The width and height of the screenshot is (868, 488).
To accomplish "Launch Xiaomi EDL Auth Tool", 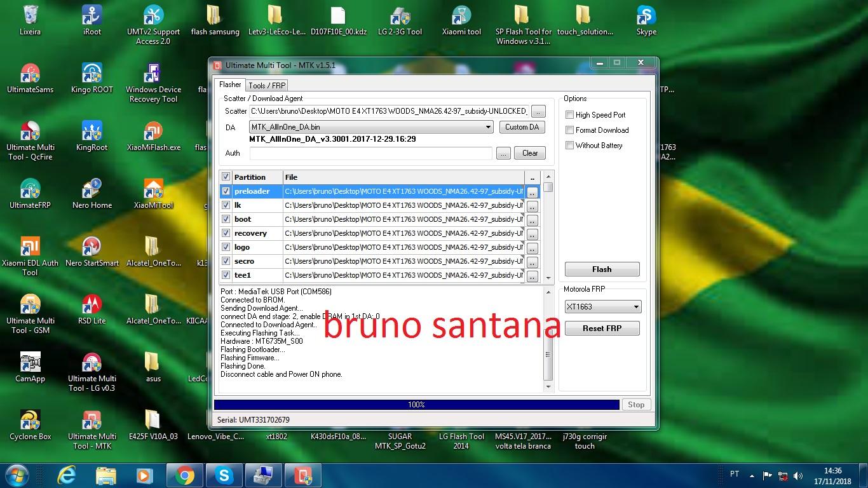I will [30, 256].
